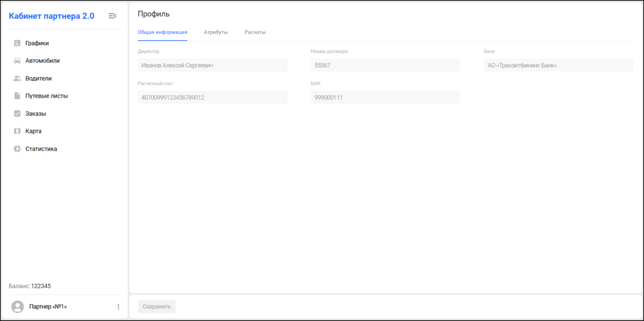Click the Сохранить button

(157, 307)
